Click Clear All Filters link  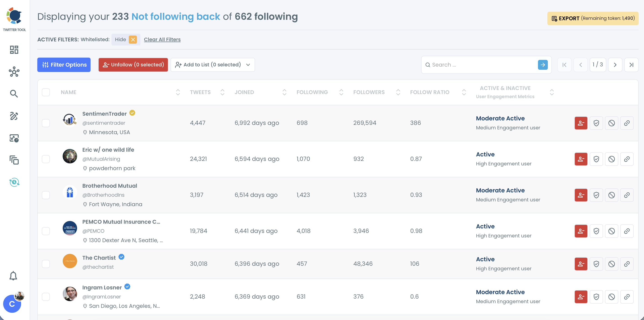pos(162,39)
